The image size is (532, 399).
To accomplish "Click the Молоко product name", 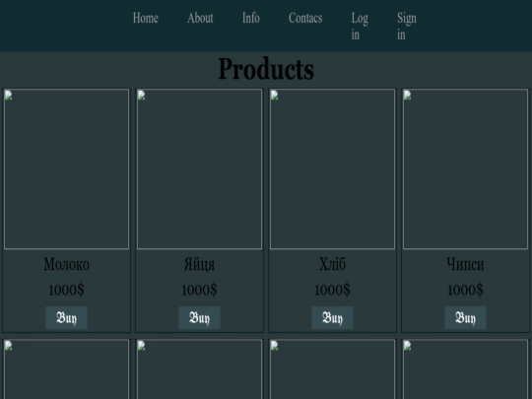I will [67, 264].
